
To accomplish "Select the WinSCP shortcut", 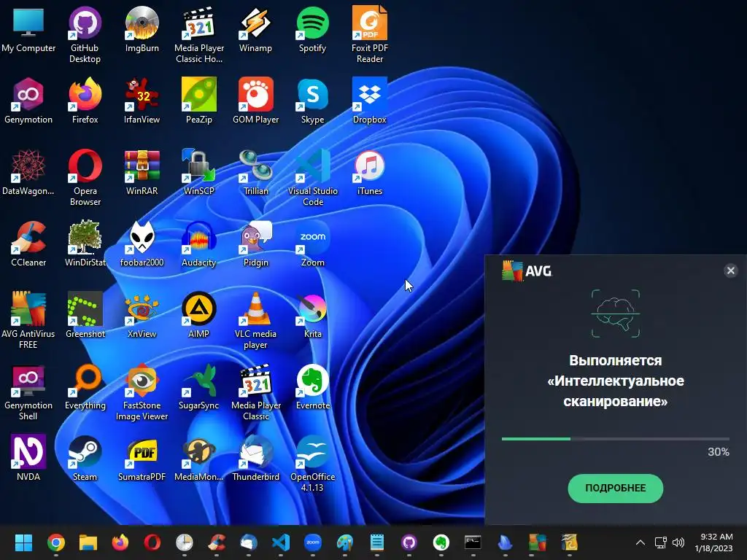I will pyautogui.click(x=198, y=172).
